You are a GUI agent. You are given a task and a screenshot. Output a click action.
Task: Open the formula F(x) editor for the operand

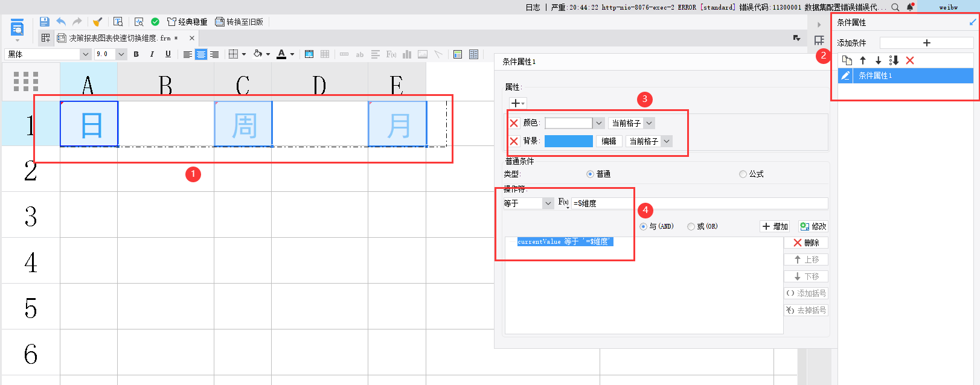tap(563, 203)
